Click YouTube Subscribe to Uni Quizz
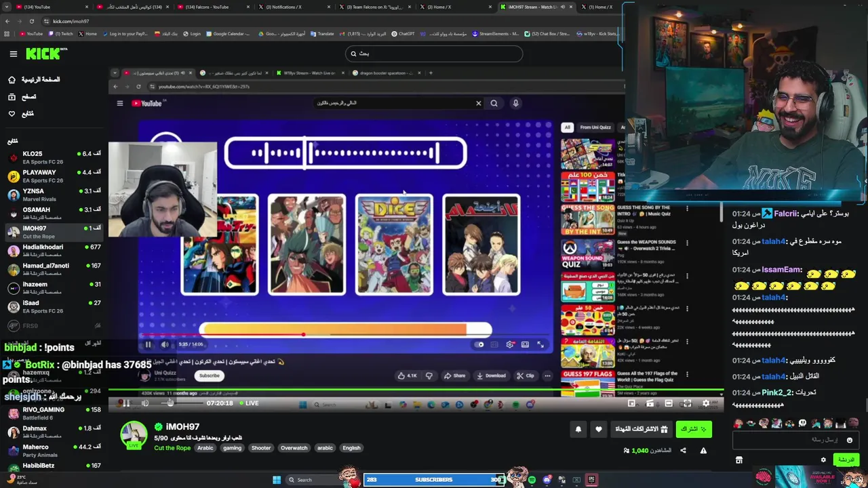The height and width of the screenshot is (488, 868). tap(209, 375)
